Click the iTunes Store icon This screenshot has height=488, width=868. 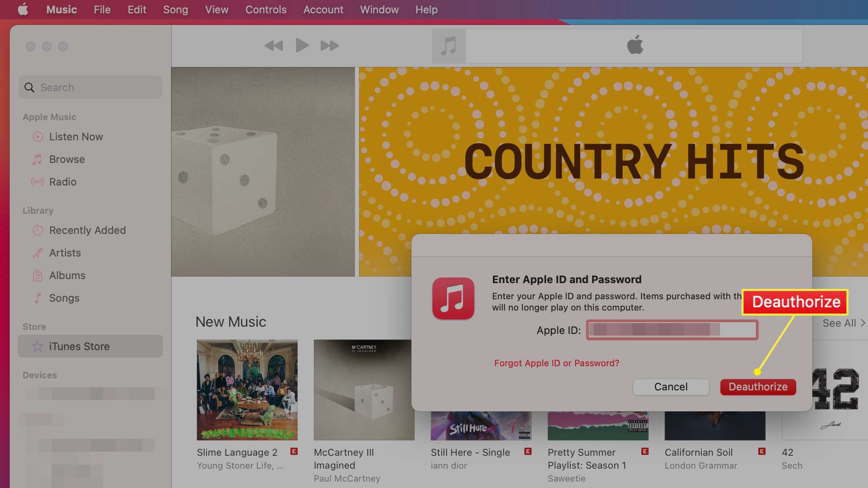click(37, 346)
